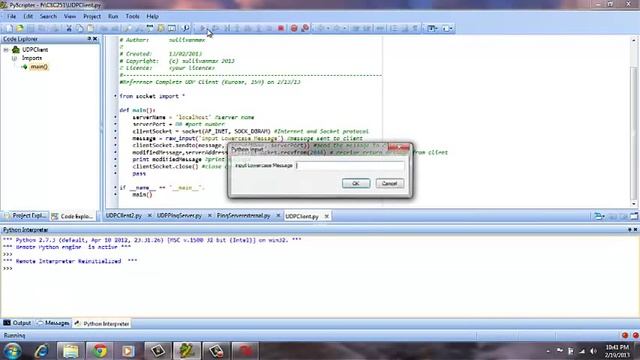Open the editor view layout dropdown icon
640x360 pixels.
(432, 28)
